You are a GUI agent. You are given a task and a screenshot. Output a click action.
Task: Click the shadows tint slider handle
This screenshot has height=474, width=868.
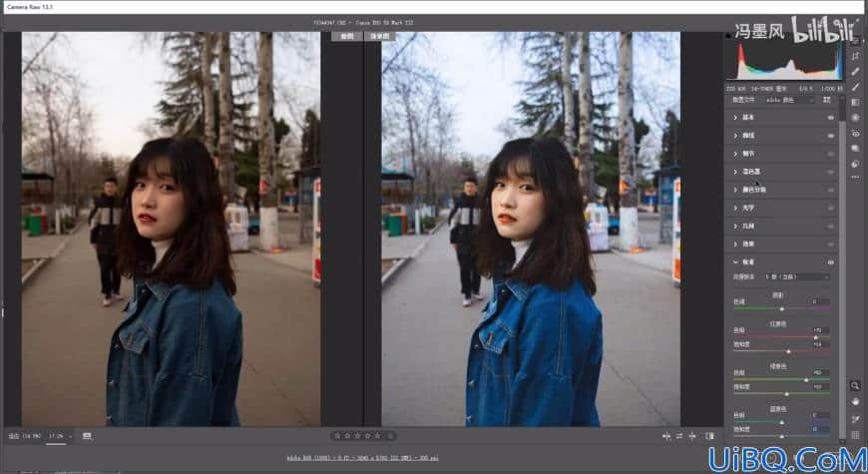pos(781,308)
